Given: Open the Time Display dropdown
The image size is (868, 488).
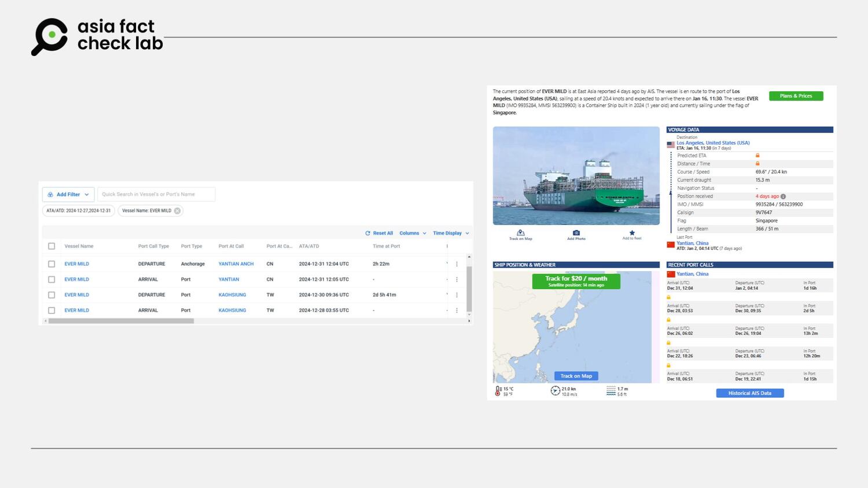Looking at the screenshot, I should [451, 233].
